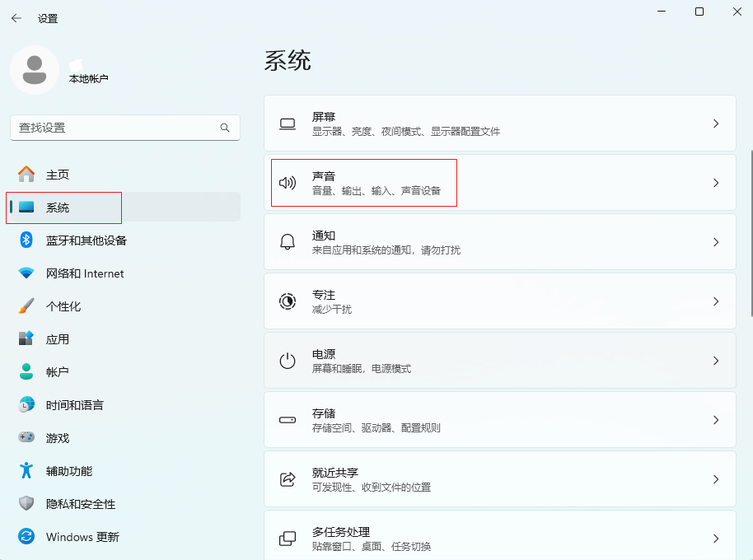Click the game controller icon beside 游戏
Image resolution: width=753 pixels, height=560 pixels.
tap(26, 437)
